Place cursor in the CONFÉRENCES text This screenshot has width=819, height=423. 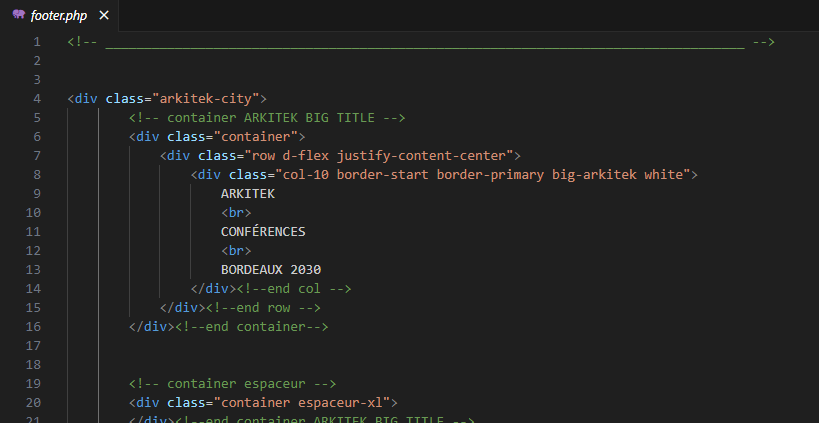[x=263, y=232]
